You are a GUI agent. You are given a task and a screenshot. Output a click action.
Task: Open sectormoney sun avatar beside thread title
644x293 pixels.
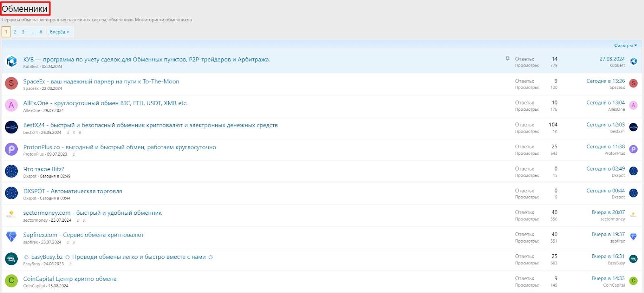[11, 215]
